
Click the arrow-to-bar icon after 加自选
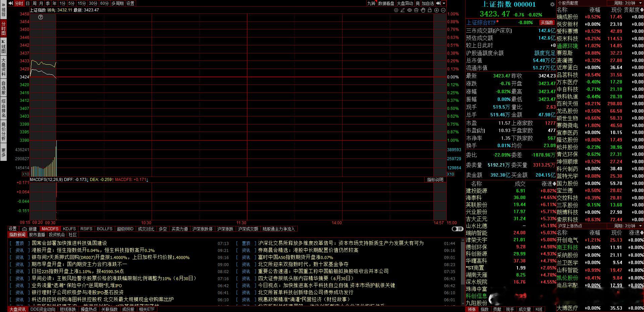(438, 3)
